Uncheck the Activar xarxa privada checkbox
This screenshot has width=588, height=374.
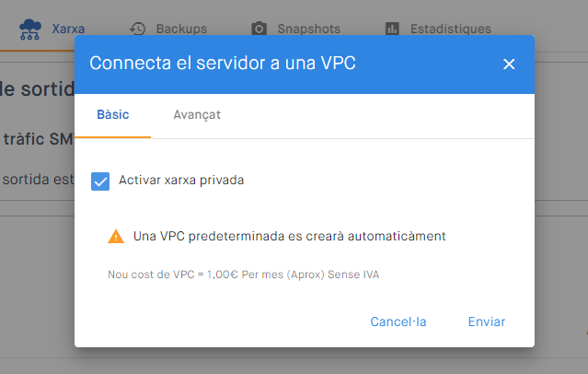click(100, 181)
